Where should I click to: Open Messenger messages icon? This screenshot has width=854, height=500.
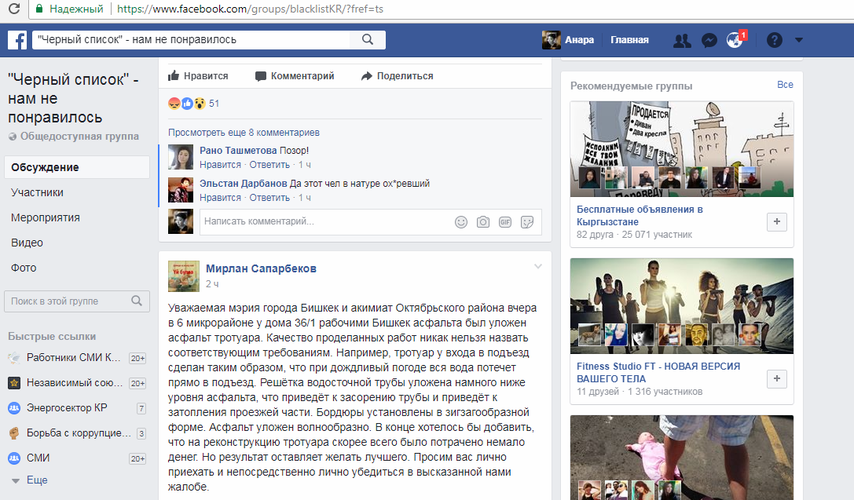(709, 41)
